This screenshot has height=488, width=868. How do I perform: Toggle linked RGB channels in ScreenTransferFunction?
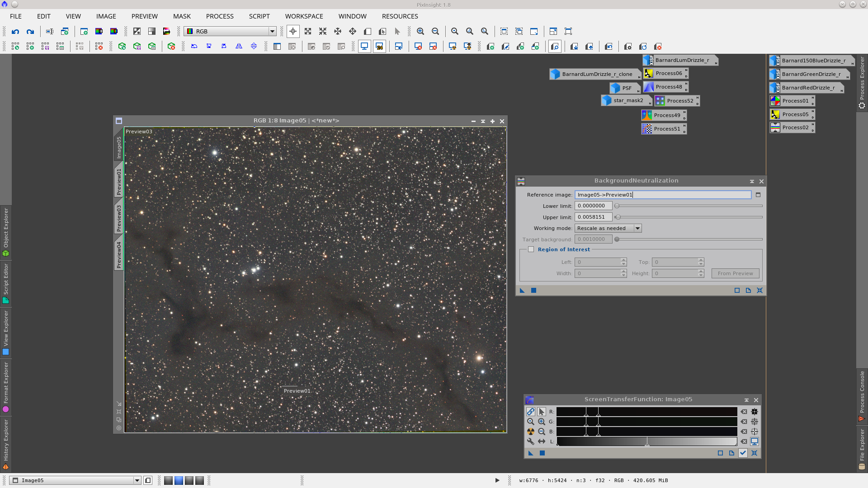[x=530, y=412]
